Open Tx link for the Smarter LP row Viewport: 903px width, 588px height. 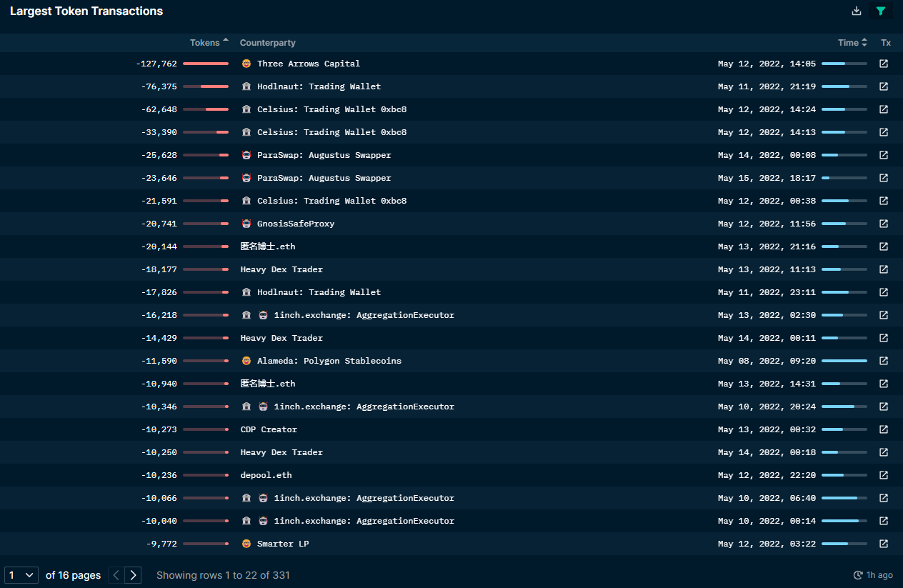point(884,544)
